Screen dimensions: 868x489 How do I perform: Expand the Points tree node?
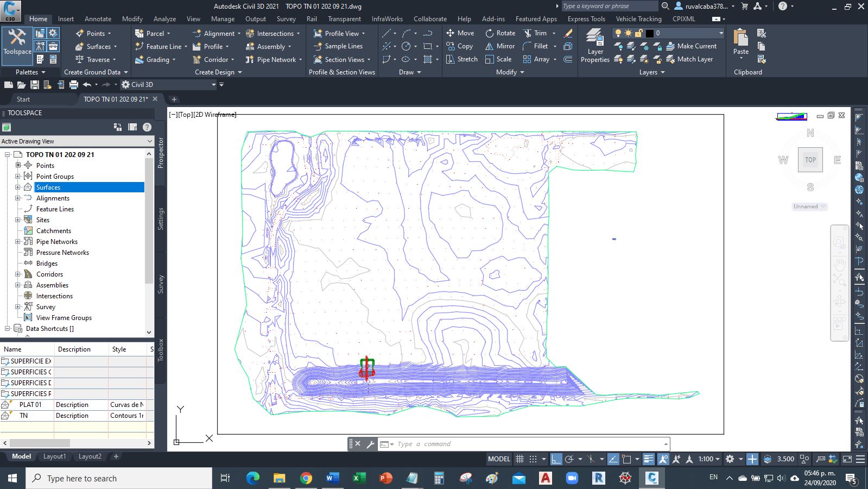click(18, 165)
